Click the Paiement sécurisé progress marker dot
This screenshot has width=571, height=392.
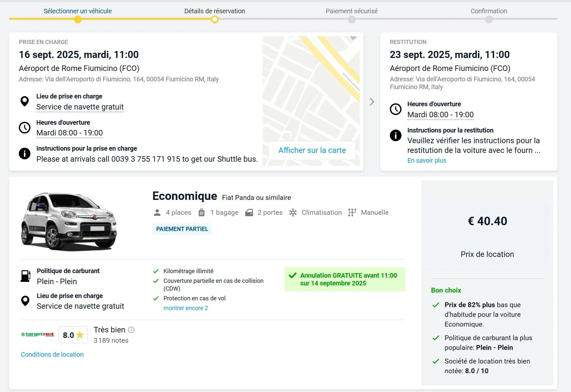pos(352,19)
